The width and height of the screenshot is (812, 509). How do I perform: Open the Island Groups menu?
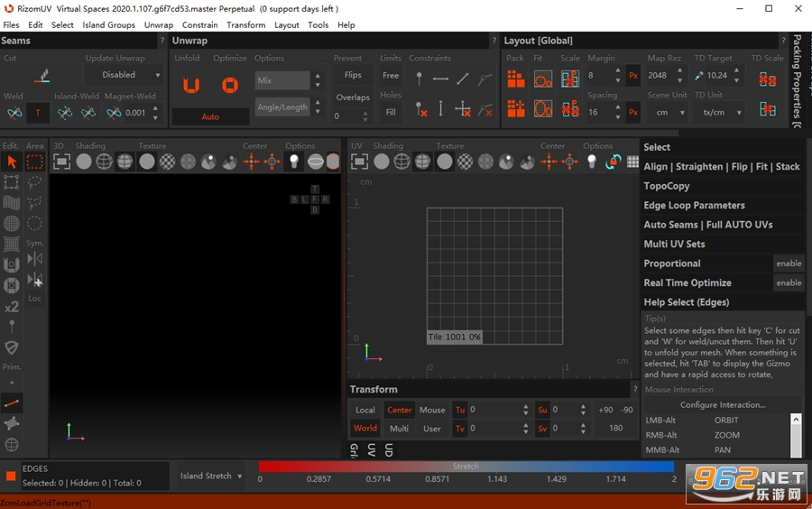point(108,25)
